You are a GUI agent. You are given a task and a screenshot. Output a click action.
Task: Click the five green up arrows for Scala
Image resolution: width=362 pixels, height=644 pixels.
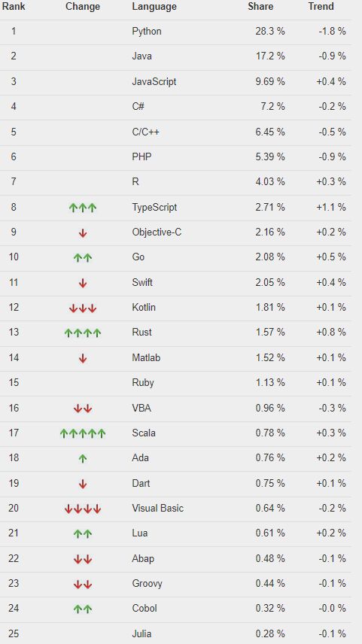point(83,433)
